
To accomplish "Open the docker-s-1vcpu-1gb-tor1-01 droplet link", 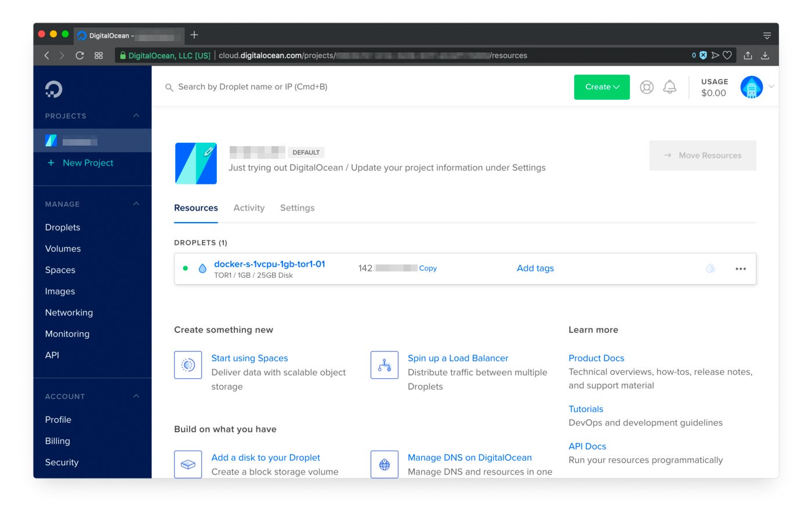I will point(270,264).
